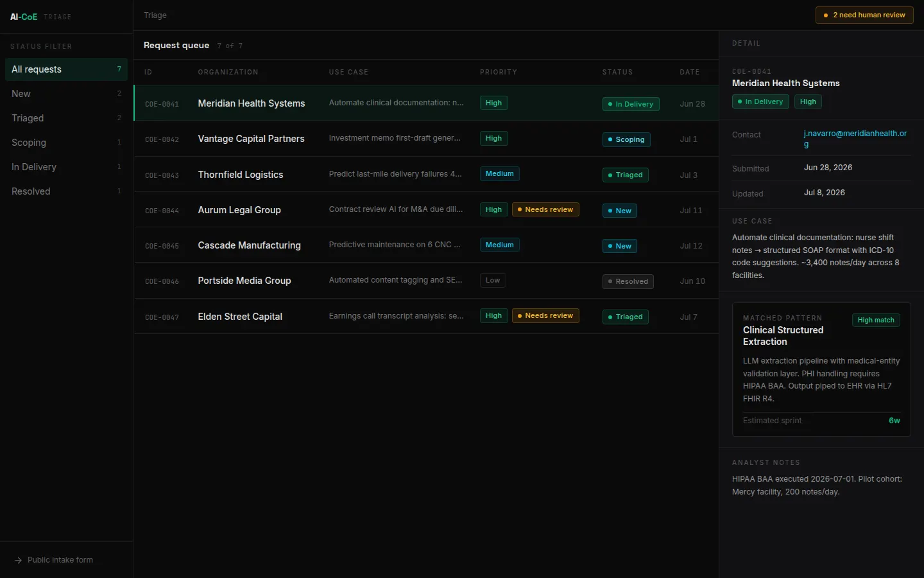Image resolution: width=924 pixels, height=578 pixels.
Task: Click the Needs review tag on Elden Street
Action: [x=545, y=315]
